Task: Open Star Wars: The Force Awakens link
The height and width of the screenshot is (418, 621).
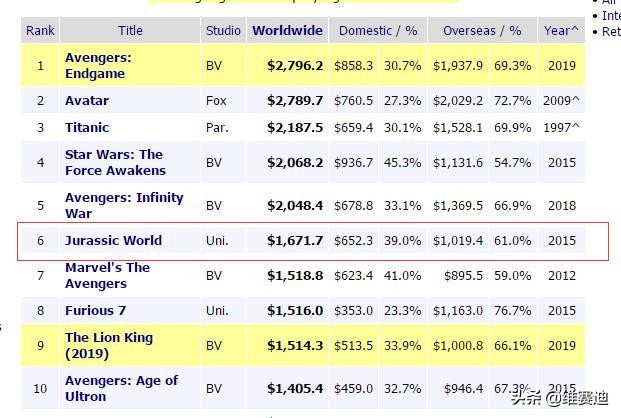Action: pyautogui.click(x=113, y=162)
